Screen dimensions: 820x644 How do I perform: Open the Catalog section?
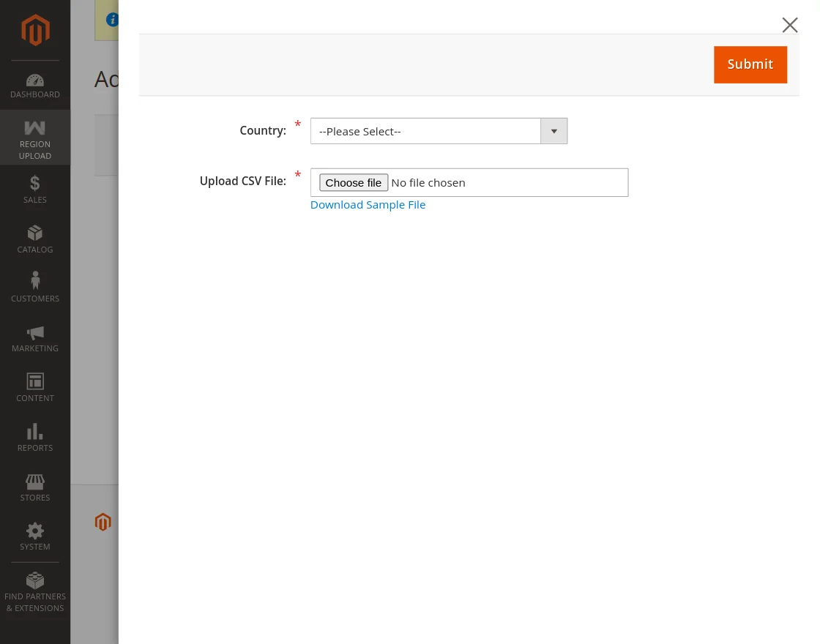[x=34, y=239]
